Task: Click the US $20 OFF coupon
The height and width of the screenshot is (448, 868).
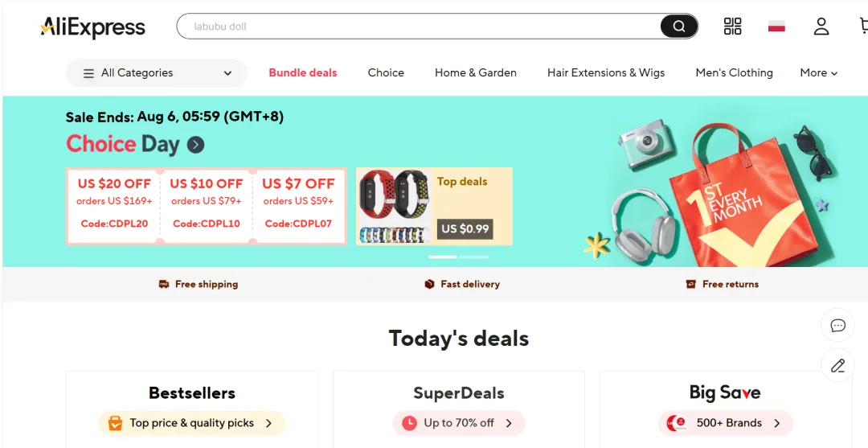Action: [x=113, y=203]
